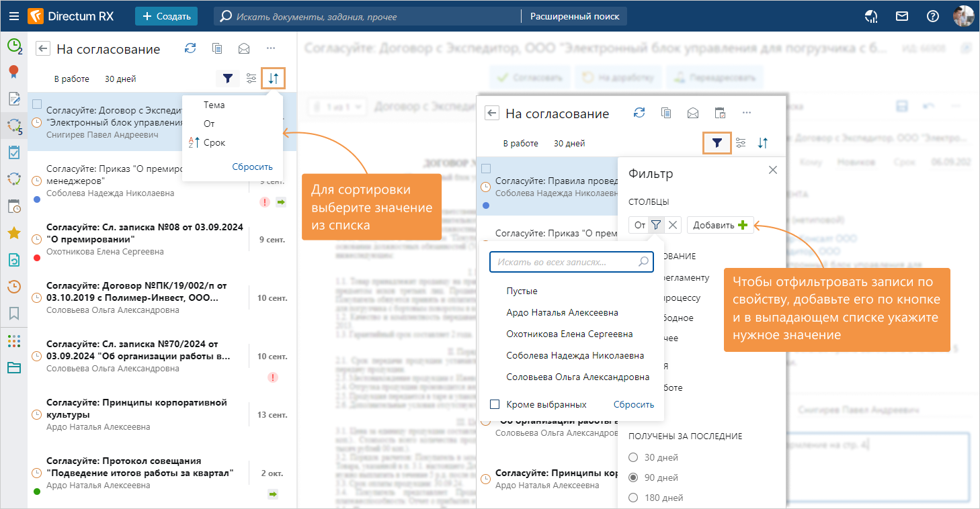Image resolution: width=980 pixels, height=509 pixels.
Task: Click the 'Расширенный поиск' button
Action: pos(575,16)
